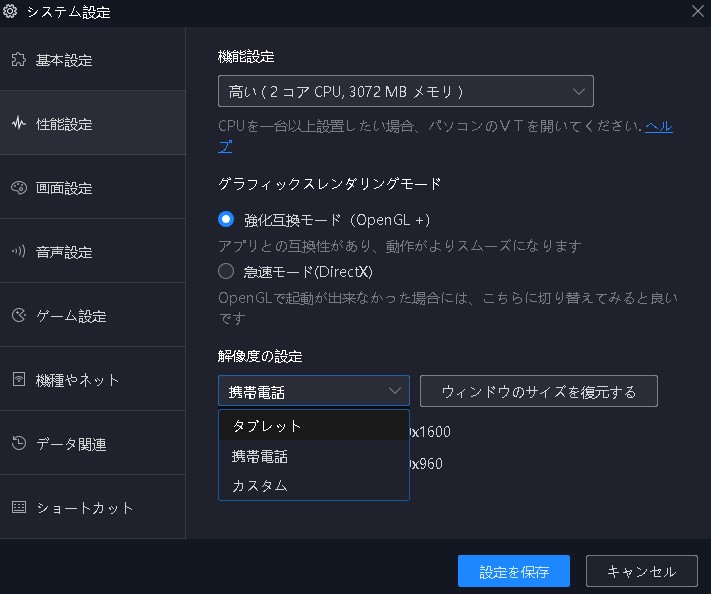The image size is (711, 594).
Task: Open the 基本設定 section
Action: [93, 59]
